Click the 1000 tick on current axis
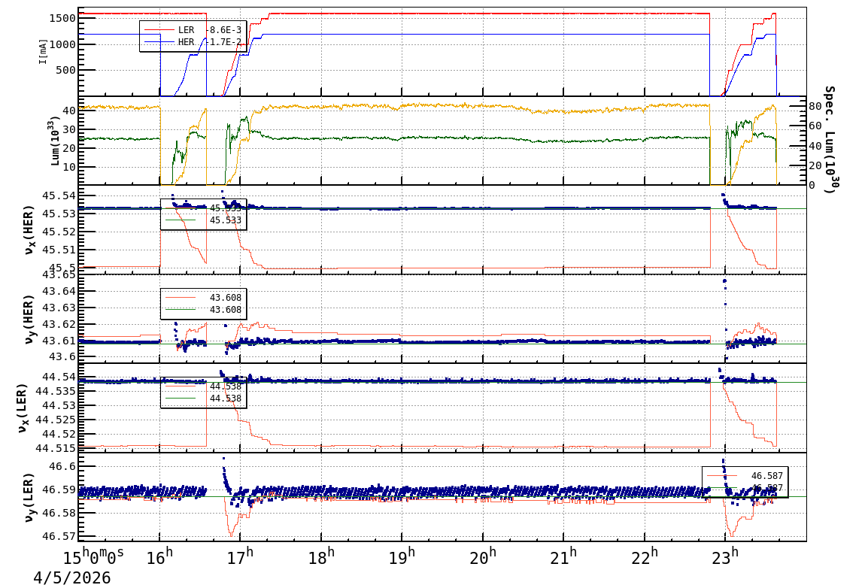The image size is (868, 588). tap(62, 44)
